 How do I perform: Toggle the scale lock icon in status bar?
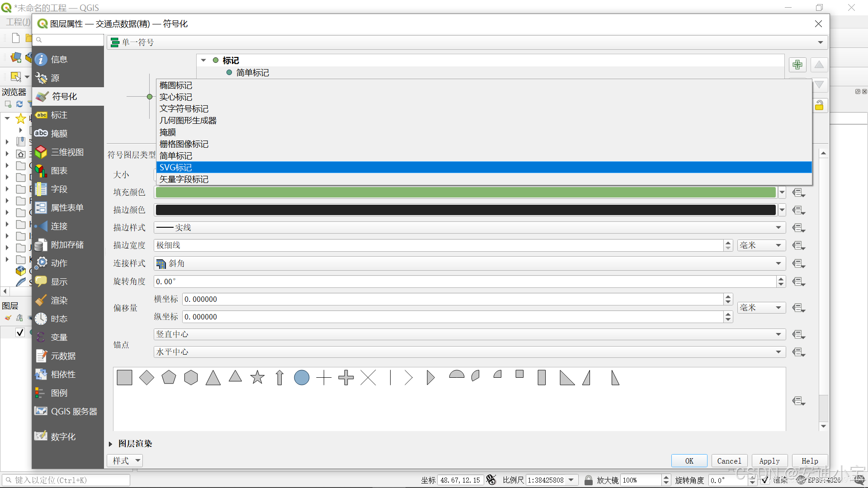[x=588, y=480]
